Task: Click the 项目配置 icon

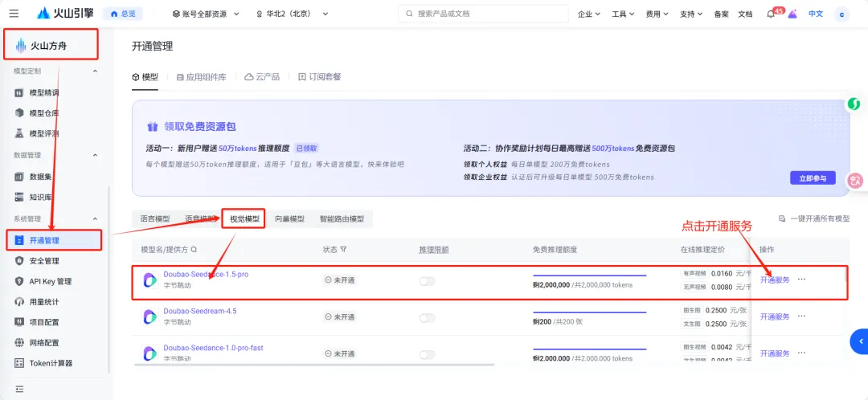Action: [18, 322]
